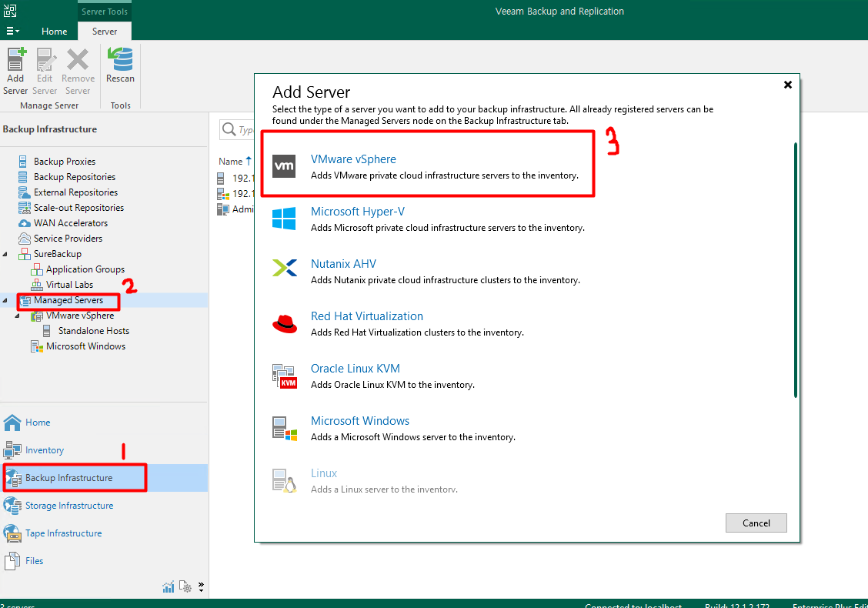Image resolution: width=868 pixels, height=608 pixels.
Task: Close the Add Server dialog
Action: click(x=788, y=85)
